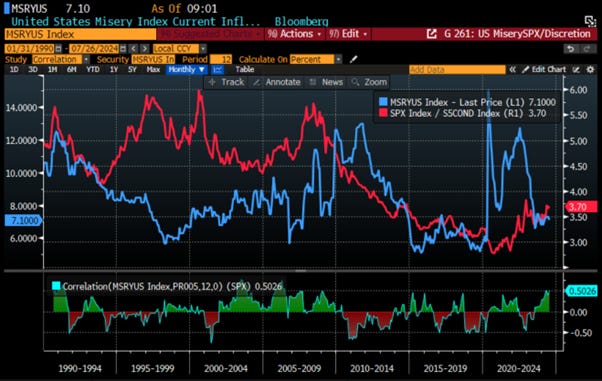Screen dimensions: 602x381
Task: Expand the Study Correlation dropdown
Action: (x=61, y=60)
